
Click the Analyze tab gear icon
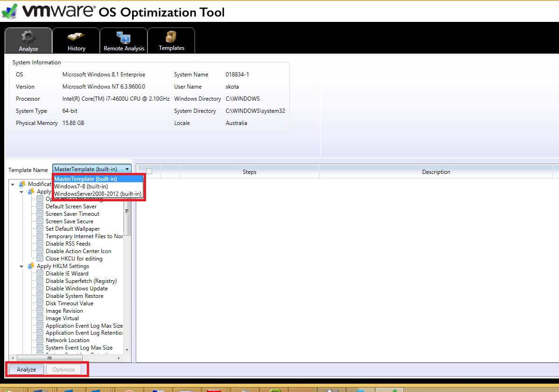28,37
